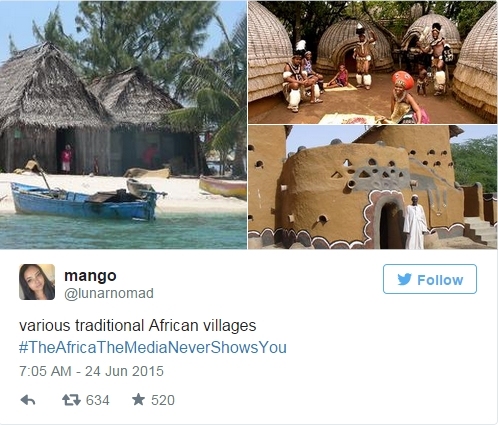Click the Twitter bird icon inside Follow
Image resolution: width=498 pixels, height=425 pixels.
tap(405, 280)
